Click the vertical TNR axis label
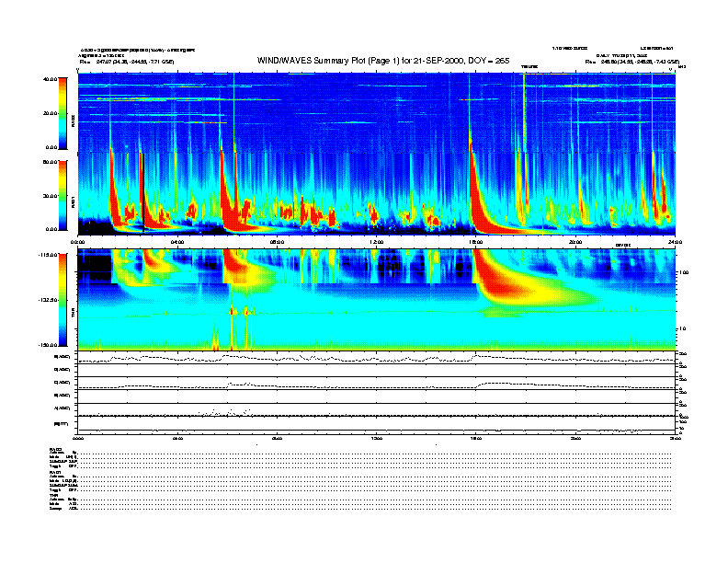Viewport: 728px width, 563px height. click(x=73, y=314)
